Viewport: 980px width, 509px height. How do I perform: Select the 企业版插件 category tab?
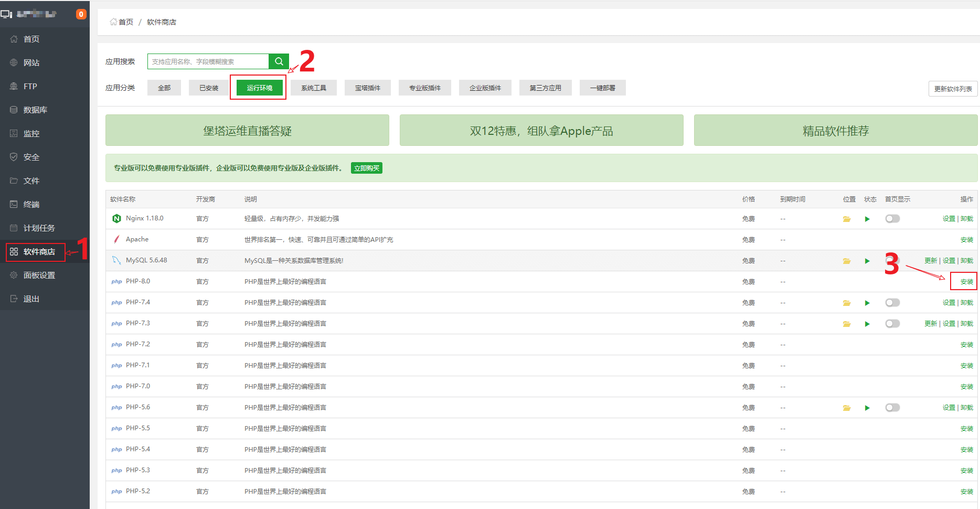pos(485,88)
